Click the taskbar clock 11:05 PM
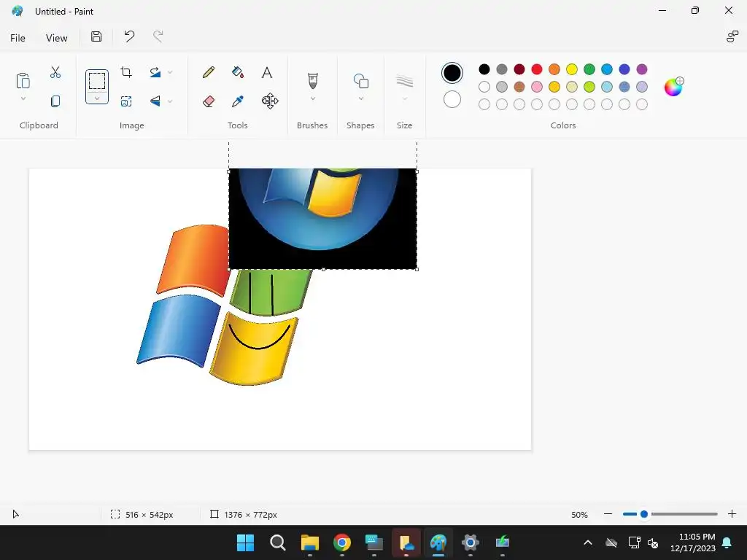This screenshot has width=747, height=560. point(697,537)
